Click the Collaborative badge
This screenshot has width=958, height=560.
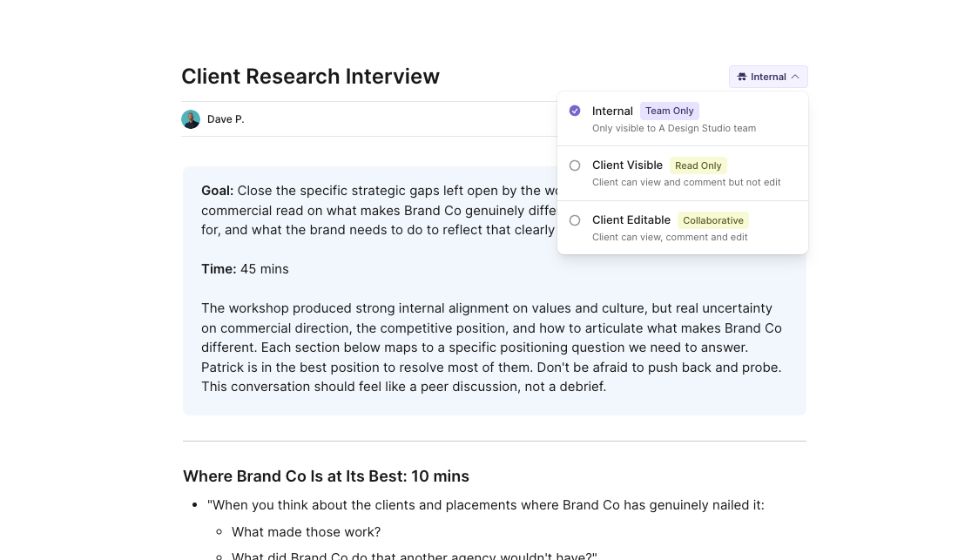(712, 220)
